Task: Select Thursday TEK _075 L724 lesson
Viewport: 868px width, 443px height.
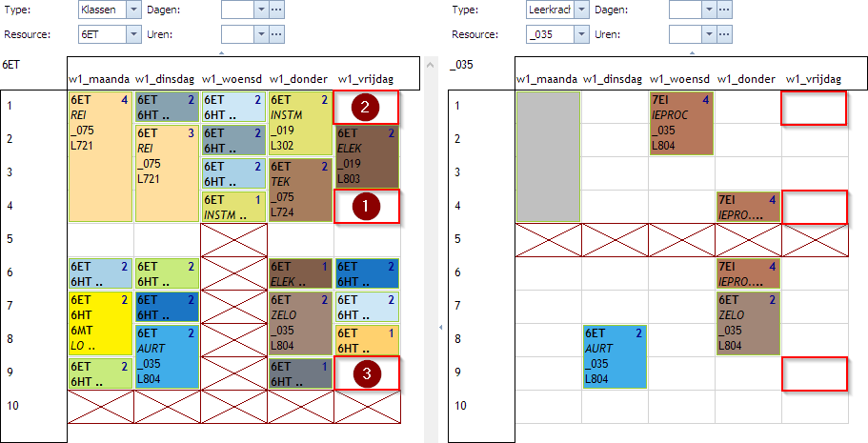Action: click(x=300, y=190)
